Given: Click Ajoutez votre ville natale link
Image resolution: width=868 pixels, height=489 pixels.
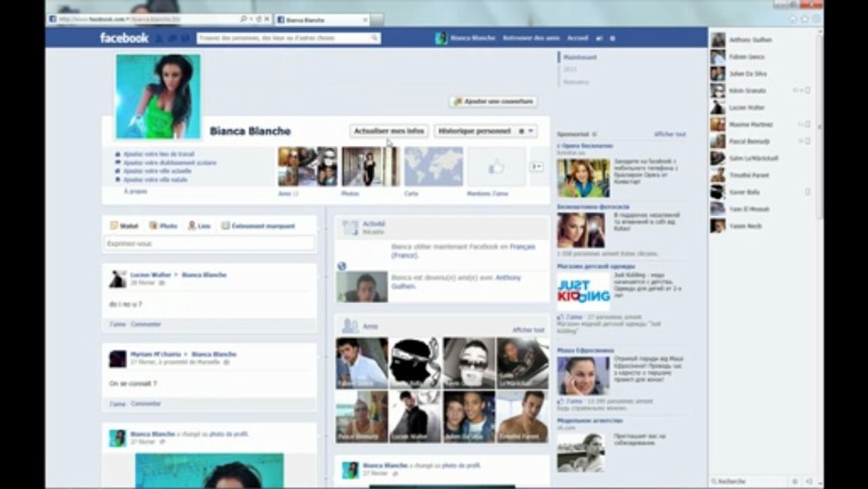Looking at the screenshot, I should (155, 180).
